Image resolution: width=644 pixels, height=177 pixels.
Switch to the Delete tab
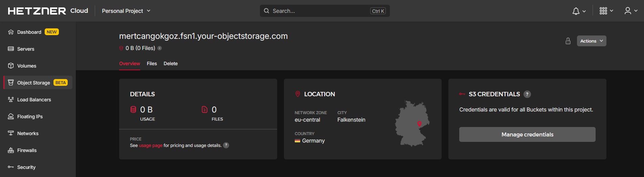click(x=171, y=64)
